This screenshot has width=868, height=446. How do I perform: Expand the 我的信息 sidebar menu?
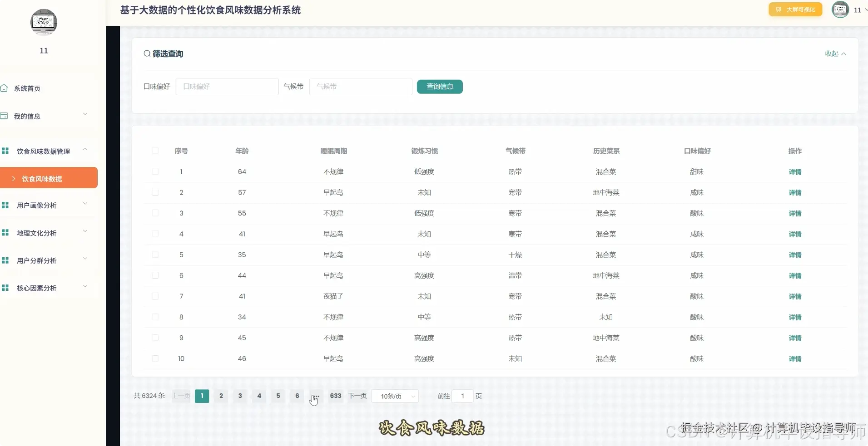pyautogui.click(x=85, y=115)
